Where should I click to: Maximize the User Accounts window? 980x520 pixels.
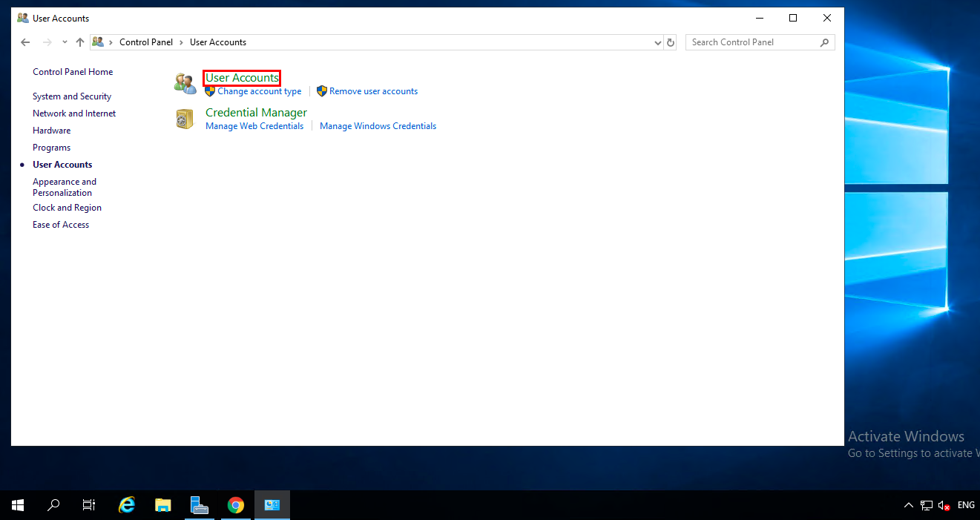(793, 18)
